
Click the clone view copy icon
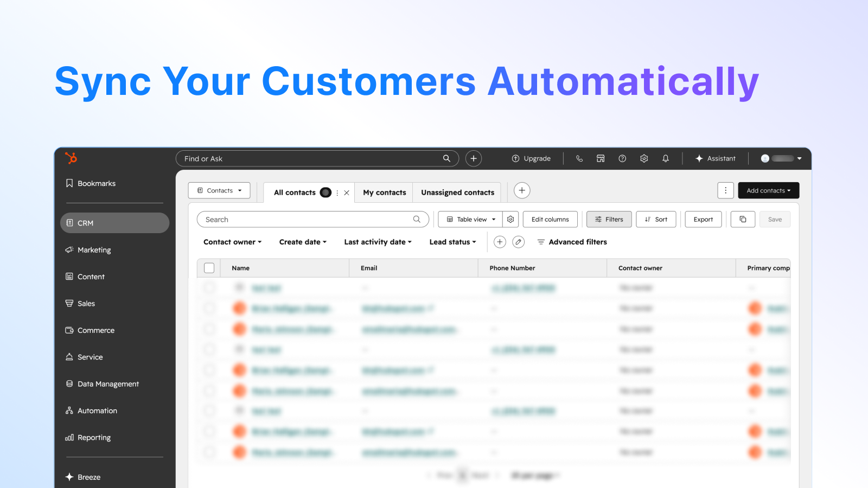[x=743, y=220]
